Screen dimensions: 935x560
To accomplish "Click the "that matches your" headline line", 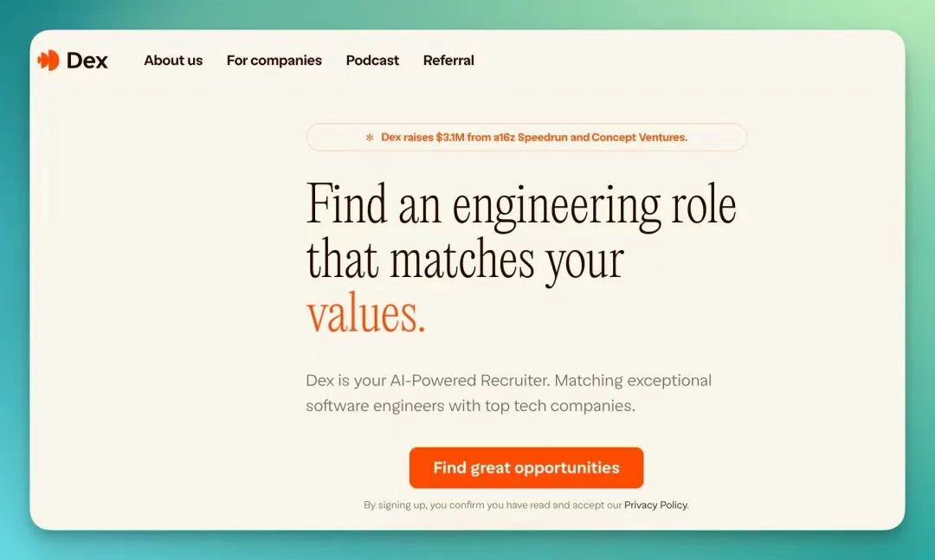I will (x=465, y=260).
